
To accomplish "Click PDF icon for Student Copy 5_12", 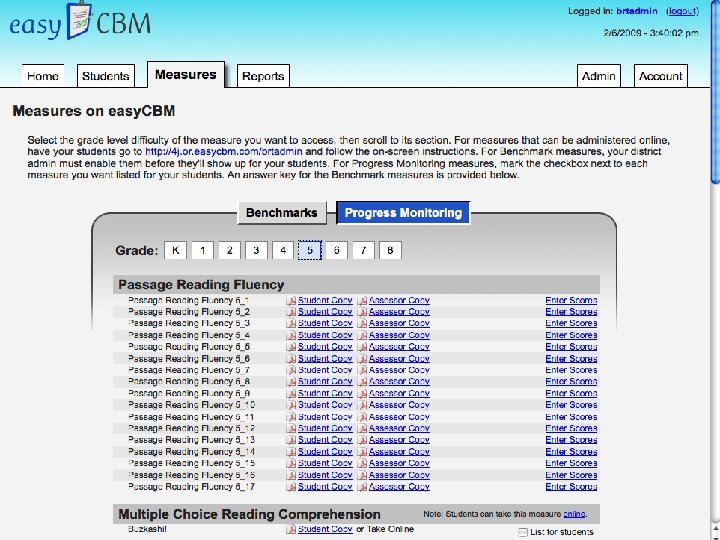I will 291,429.
